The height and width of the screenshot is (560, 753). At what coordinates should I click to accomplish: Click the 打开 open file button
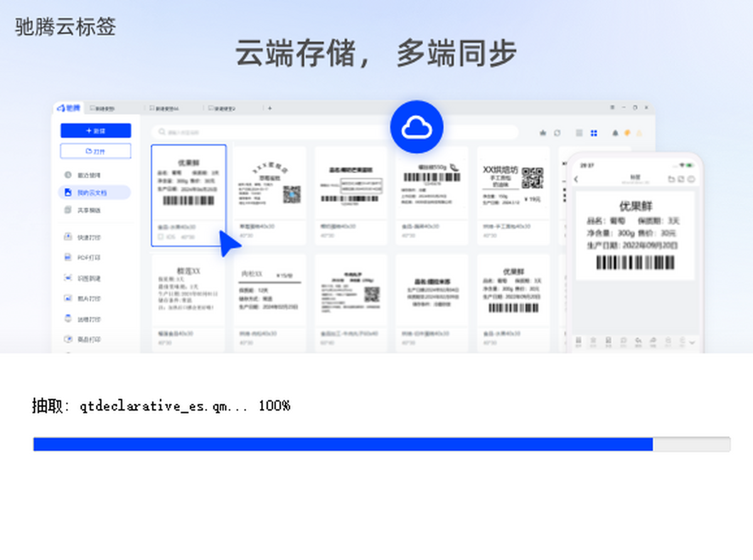95,151
